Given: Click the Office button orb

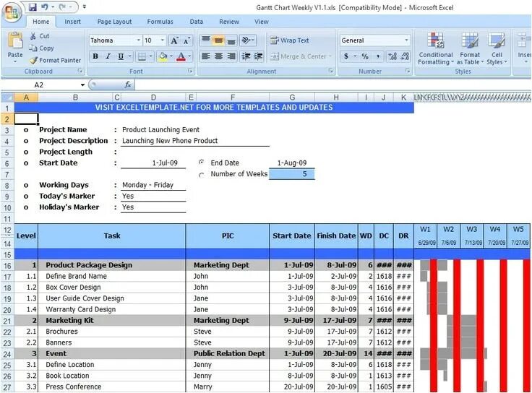Looking at the screenshot, I should tap(12, 12).
